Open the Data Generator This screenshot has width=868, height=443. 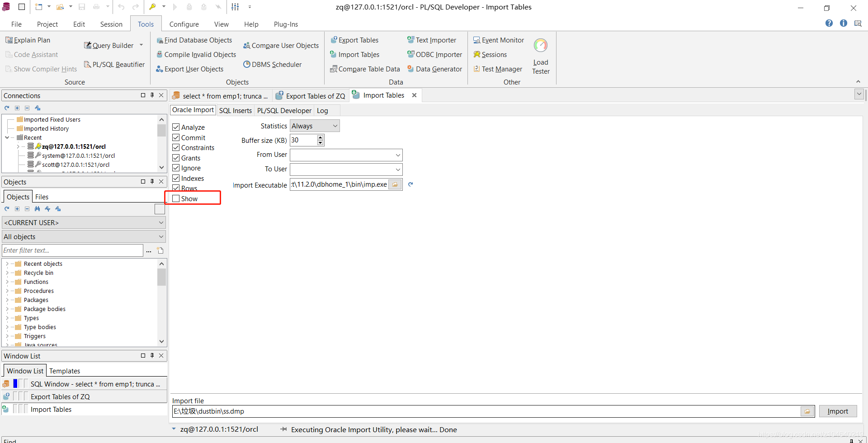tap(435, 69)
